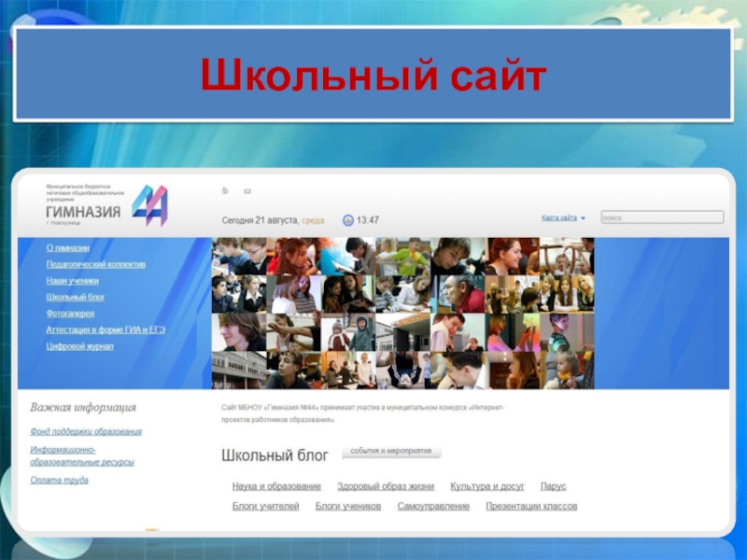Click into the поиск search field
The height and width of the screenshot is (560, 747).
click(662, 217)
